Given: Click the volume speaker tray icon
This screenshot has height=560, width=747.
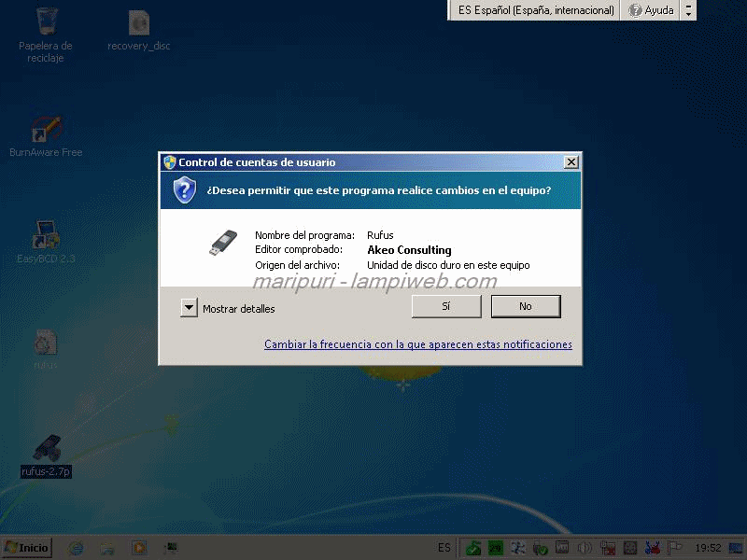Looking at the screenshot, I should 585,548.
